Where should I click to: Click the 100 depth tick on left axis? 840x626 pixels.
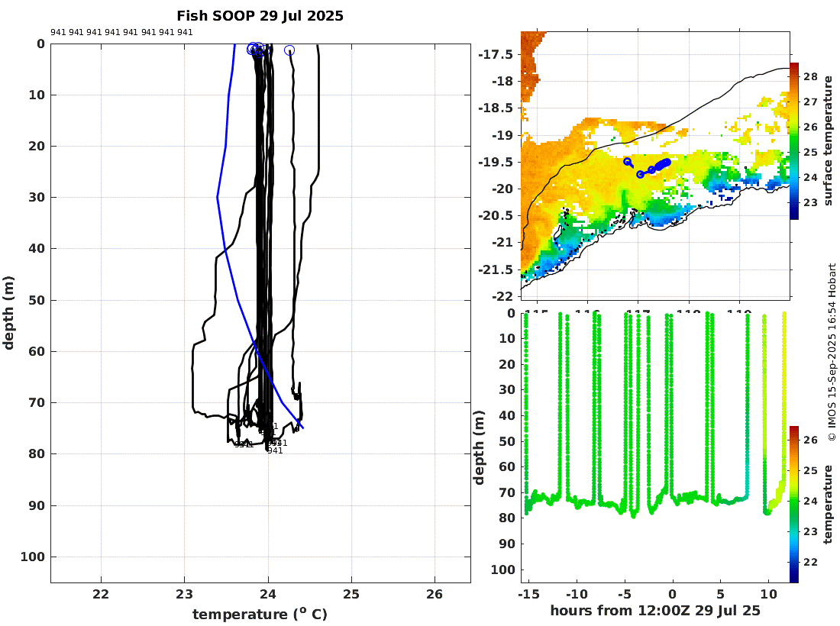[33, 557]
